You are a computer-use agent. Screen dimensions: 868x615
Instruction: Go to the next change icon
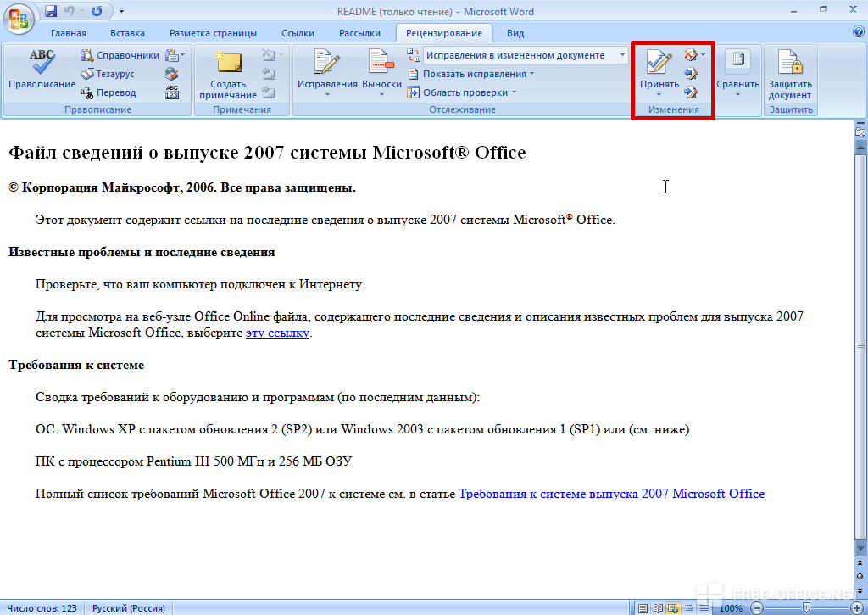coord(690,92)
